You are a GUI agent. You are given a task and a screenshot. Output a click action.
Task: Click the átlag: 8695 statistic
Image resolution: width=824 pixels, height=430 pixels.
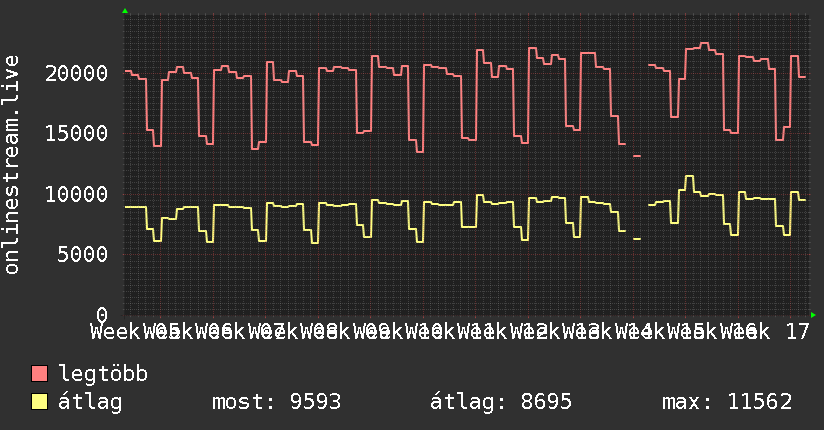[x=501, y=402]
